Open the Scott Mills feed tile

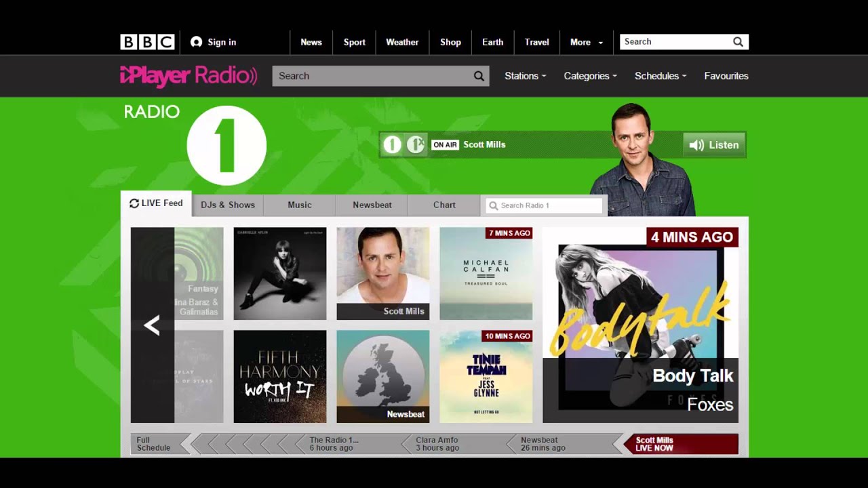coord(383,273)
